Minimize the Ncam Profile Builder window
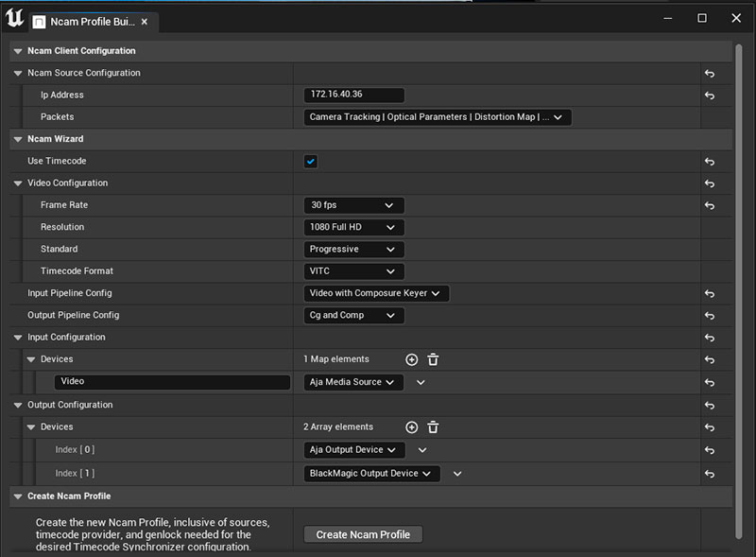Screen dimensions: 756x557 (668, 18)
